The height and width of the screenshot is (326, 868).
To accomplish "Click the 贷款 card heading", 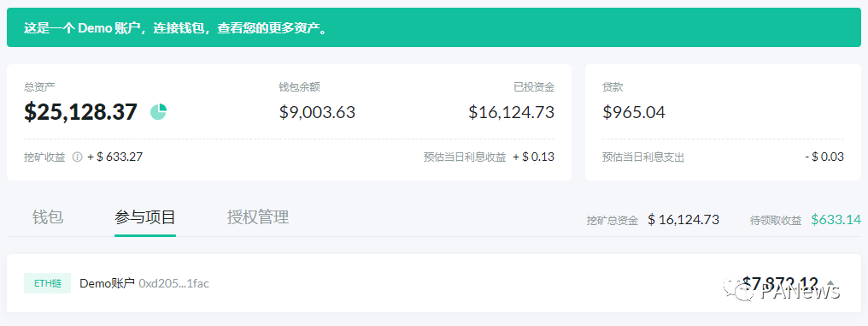I will pos(613,87).
